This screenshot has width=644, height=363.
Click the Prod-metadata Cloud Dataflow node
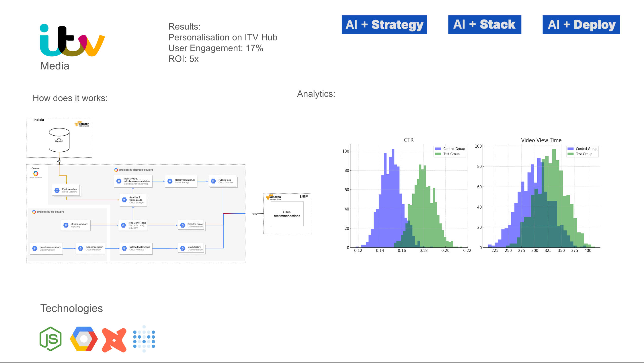66,190
